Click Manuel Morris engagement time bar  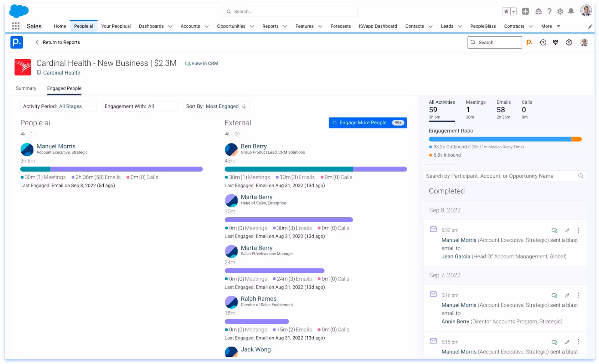coord(112,169)
